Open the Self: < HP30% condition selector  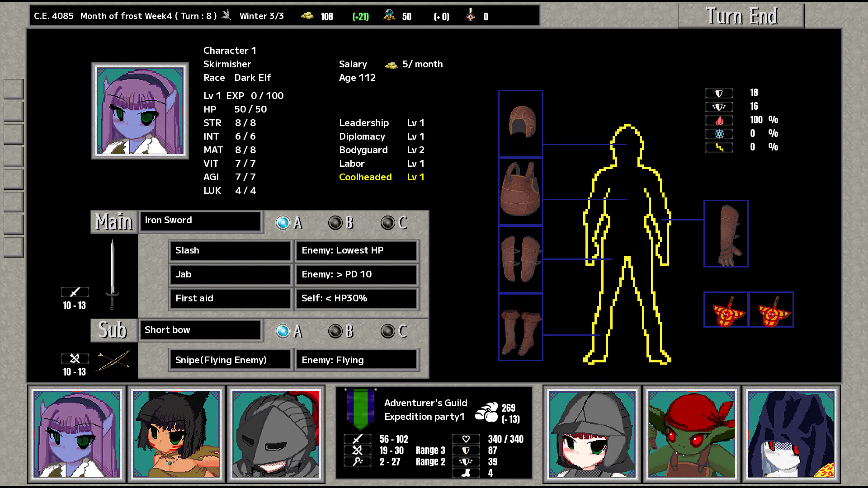[x=356, y=299]
